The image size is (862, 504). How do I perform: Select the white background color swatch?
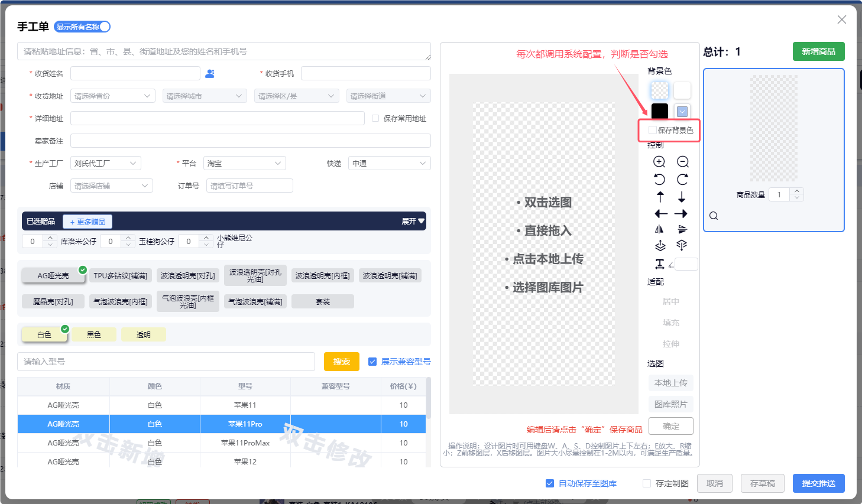[682, 90]
